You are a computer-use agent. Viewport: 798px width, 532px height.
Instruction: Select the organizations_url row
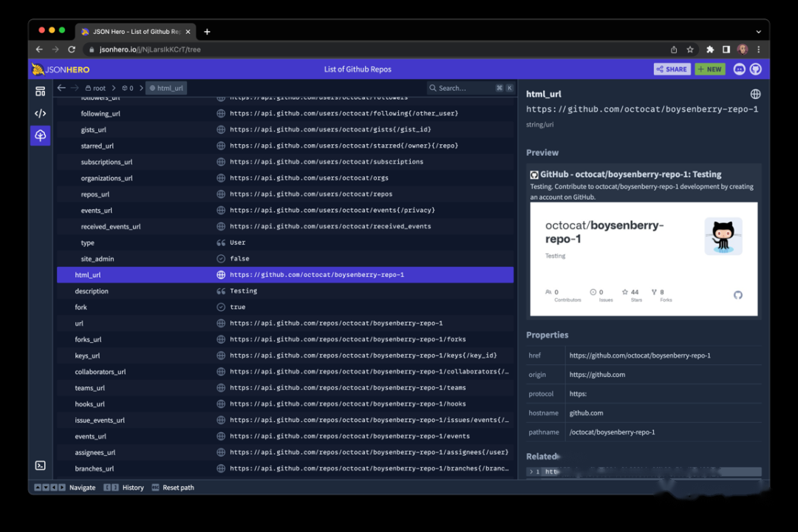285,178
